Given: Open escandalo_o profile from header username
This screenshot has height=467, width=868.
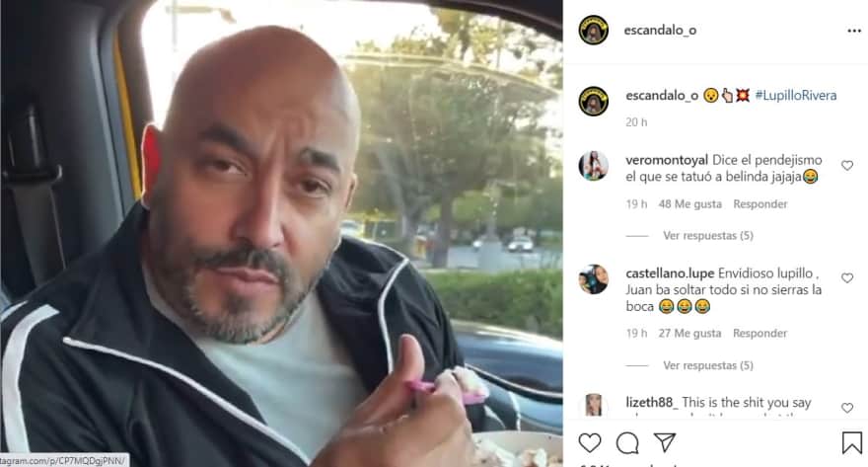Looking at the screenshot, I should 660,31.
